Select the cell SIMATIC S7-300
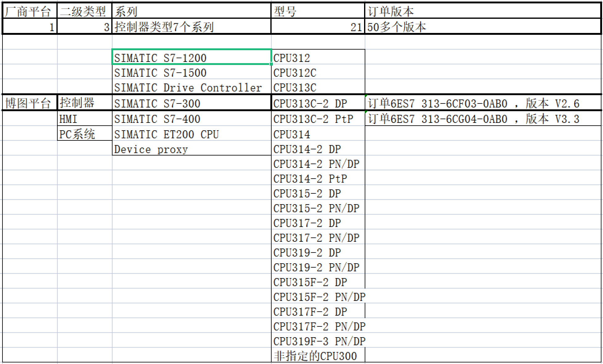The width and height of the screenshot is (603, 364). [191, 103]
